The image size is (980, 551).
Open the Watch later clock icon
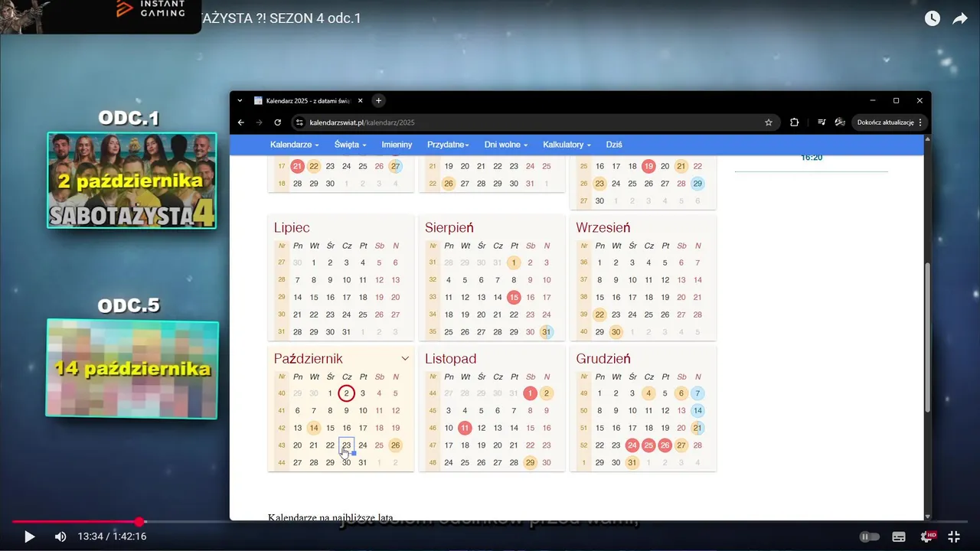coord(932,18)
